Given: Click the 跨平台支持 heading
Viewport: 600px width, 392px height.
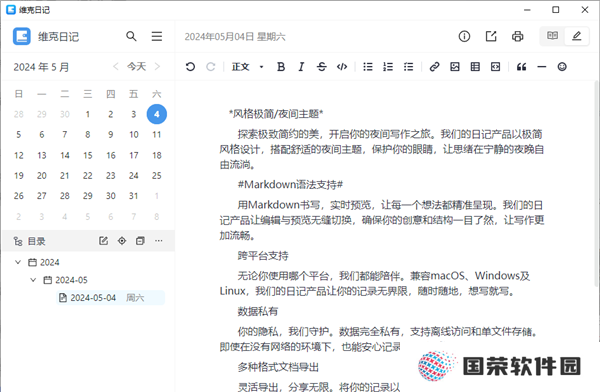Looking at the screenshot, I should click(263, 255).
